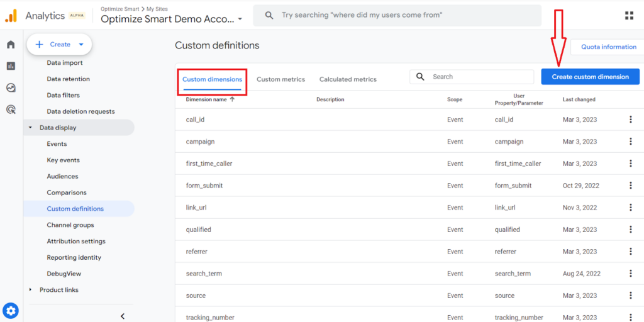
Task: Click the magnifier icon in the dimensions search
Action: pyautogui.click(x=420, y=77)
